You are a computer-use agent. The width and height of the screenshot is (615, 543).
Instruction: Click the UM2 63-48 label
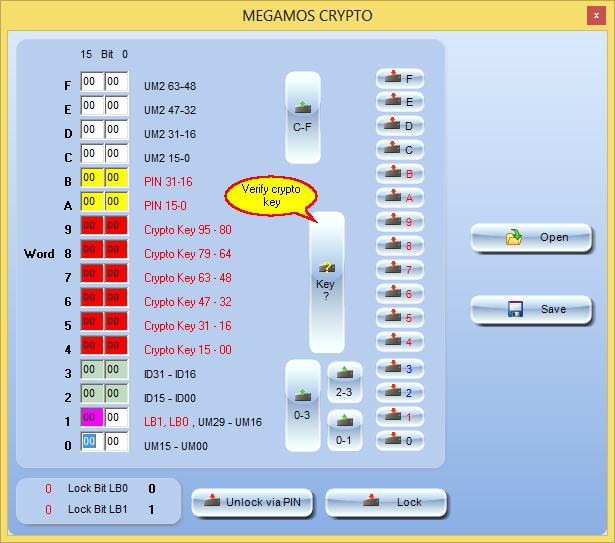click(170, 86)
